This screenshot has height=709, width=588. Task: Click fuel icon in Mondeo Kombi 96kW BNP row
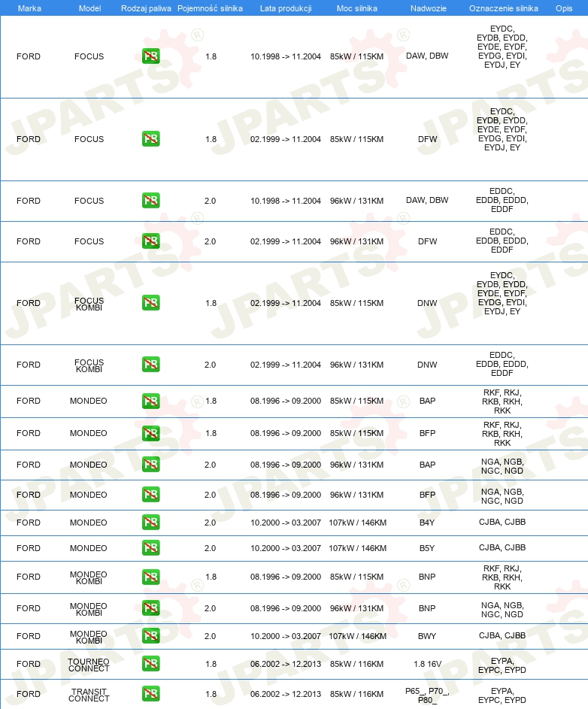(x=150, y=608)
